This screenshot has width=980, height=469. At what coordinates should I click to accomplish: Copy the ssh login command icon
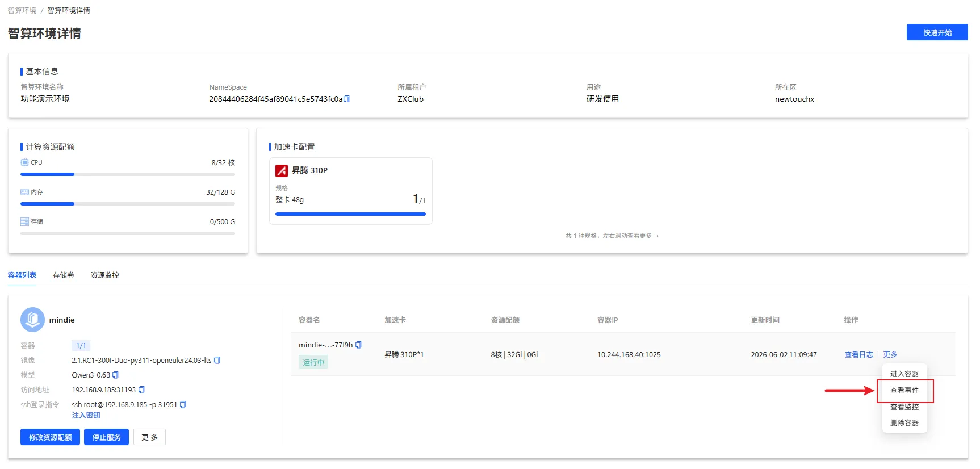(183, 404)
